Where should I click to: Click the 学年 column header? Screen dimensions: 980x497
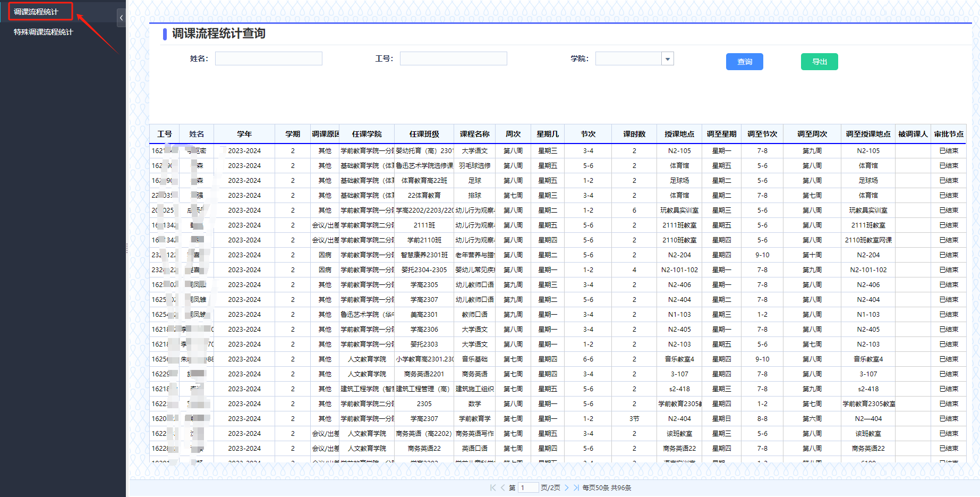(244, 134)
